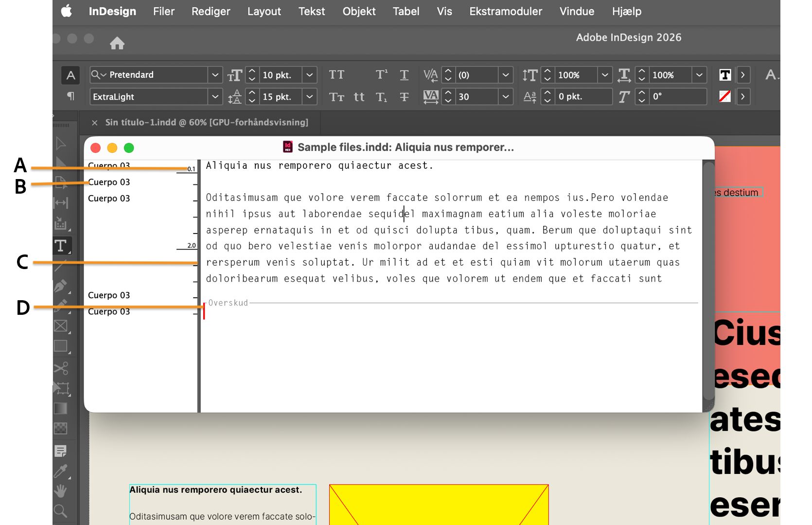Select the Zoom magnifier tool

click(61, 511)
